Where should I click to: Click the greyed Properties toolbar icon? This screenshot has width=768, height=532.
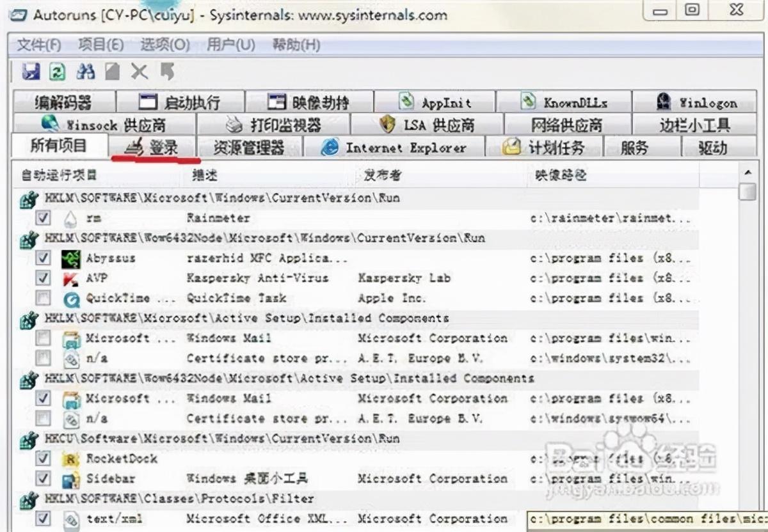click(x=113, y=72)
